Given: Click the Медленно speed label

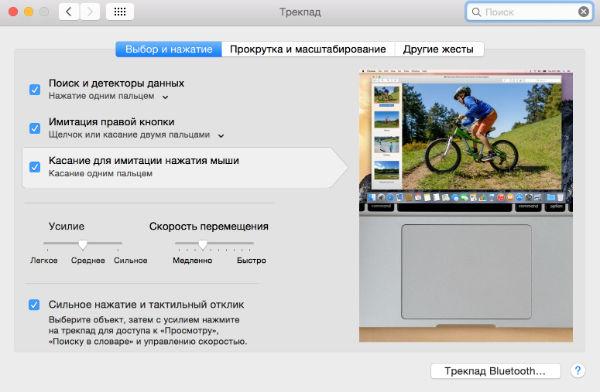Looking at the screenshot, I should click(x=192, y=260).
